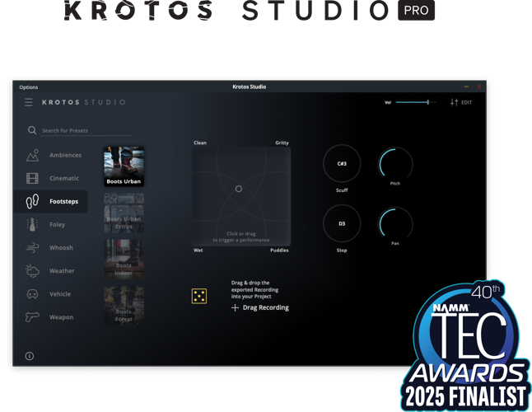The height and width of the screenshot is (412, 532).
Task: Click the XY pad center puck
Action: click(x=239, y=189)
